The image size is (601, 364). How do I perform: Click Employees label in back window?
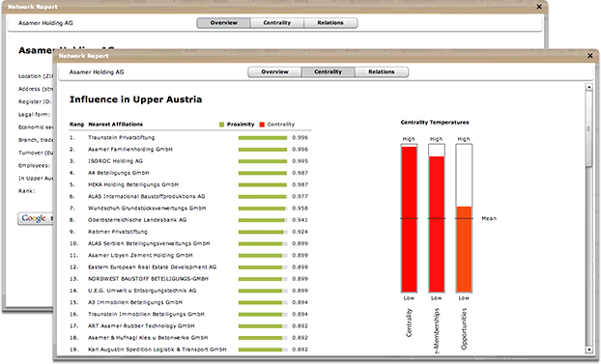click(35, 165)
